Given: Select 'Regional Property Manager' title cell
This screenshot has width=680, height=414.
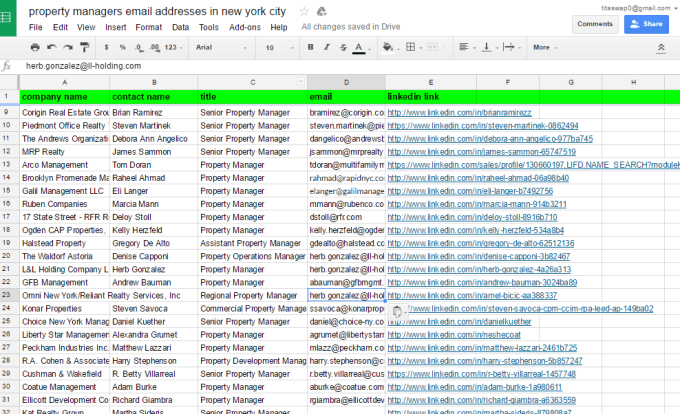Looking at the screenshot, I should [x=252, y=296].
